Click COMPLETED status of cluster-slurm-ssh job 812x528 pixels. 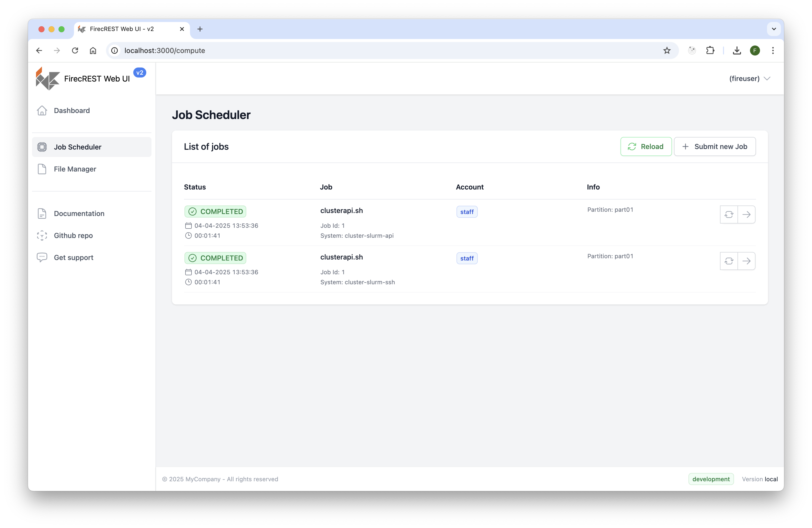(x=215, y=258)
